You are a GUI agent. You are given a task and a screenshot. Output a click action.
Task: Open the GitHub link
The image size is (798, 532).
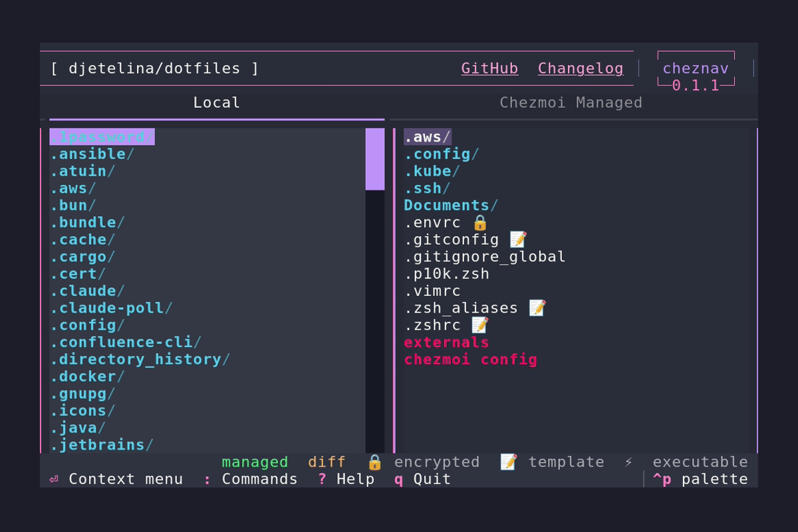click(x=489, y=68)
